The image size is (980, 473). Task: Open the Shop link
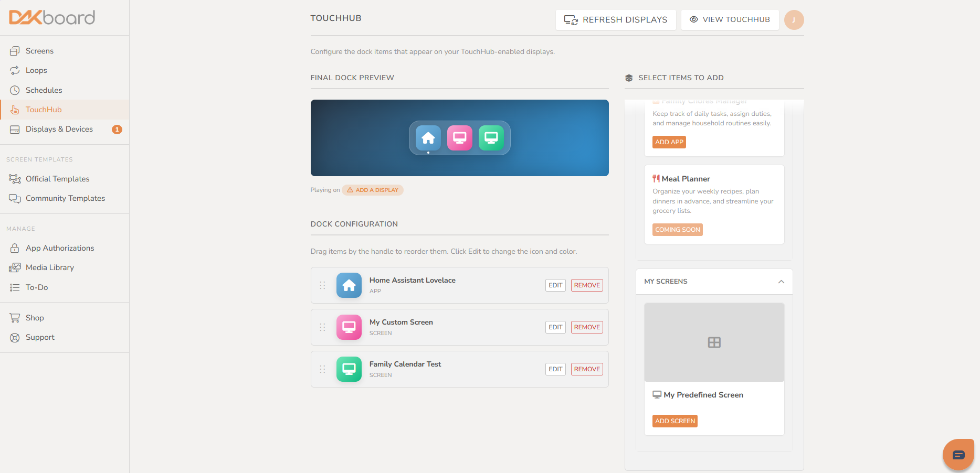pyautogui.click(x=65, y=318)
